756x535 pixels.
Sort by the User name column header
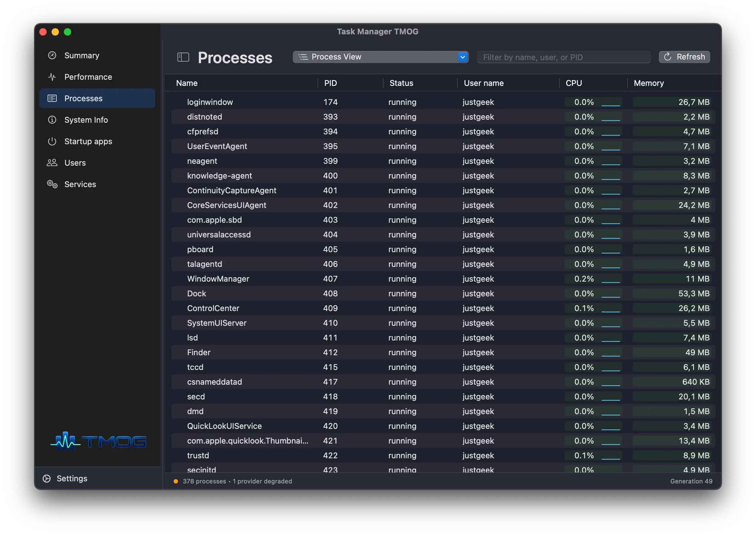pos(484,83)
